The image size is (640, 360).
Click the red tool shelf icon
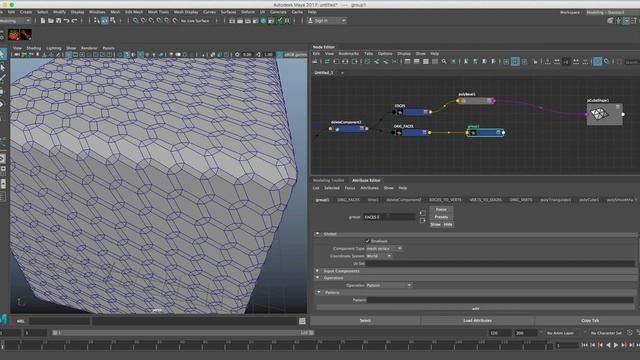(26, 35)
